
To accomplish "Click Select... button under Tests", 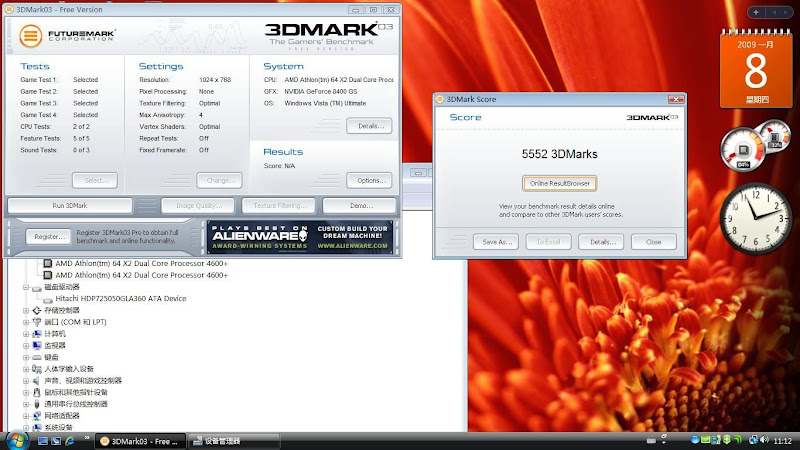I will (x=95, y=181).
